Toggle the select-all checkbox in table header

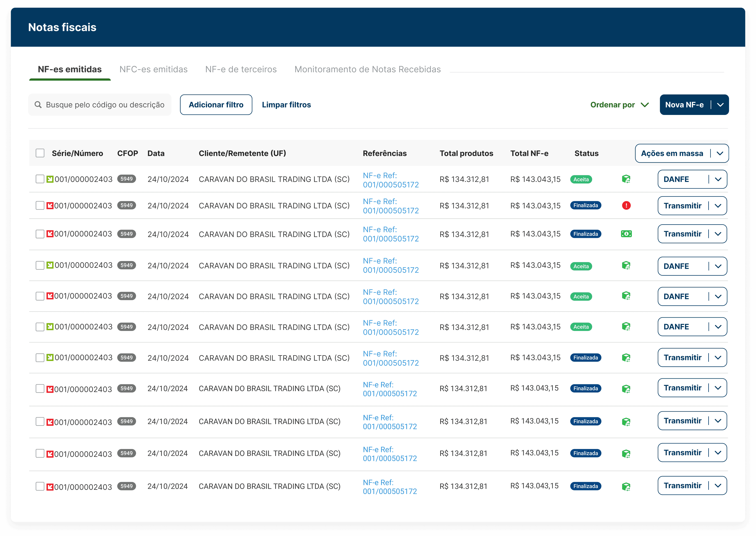coord(40,153)
